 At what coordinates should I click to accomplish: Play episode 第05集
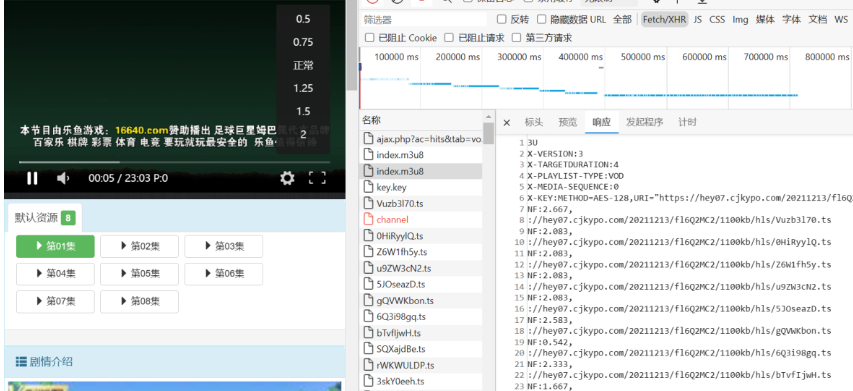coord(139,274)
